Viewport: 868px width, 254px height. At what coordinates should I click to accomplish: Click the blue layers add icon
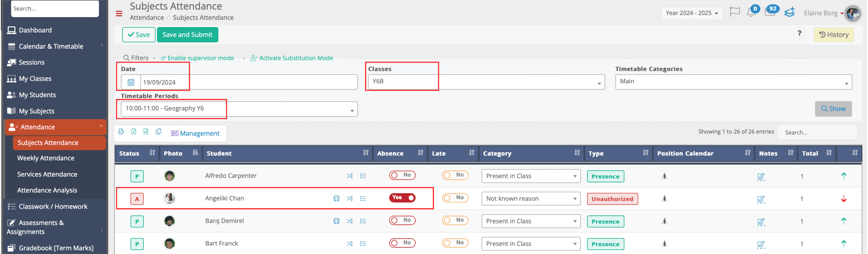coord(790,12)
